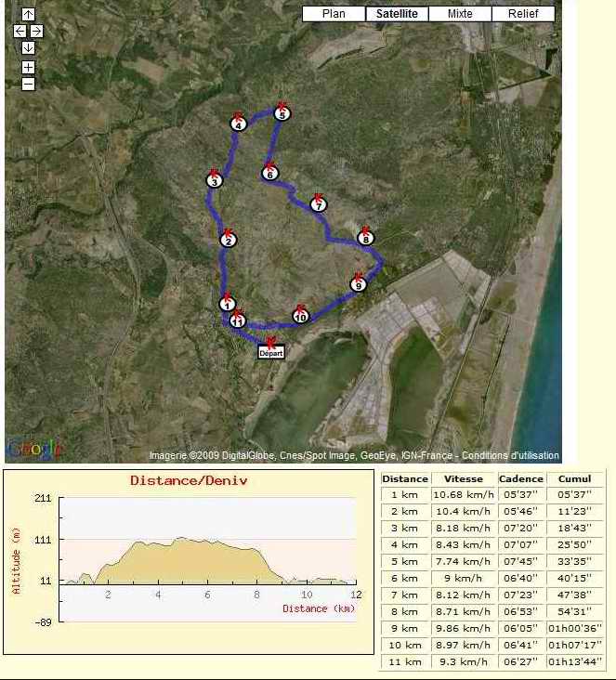Image resolution: width=616 pixels, height=680 pixels.
Task: Click kilometer marker 6 on the route
Action: 269,172
